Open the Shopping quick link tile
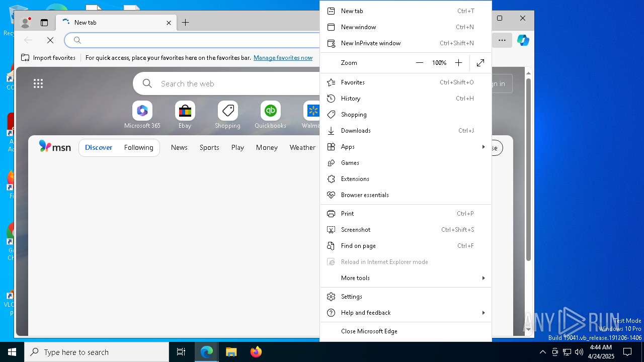The image size is (644, 362). click(227, 115)
